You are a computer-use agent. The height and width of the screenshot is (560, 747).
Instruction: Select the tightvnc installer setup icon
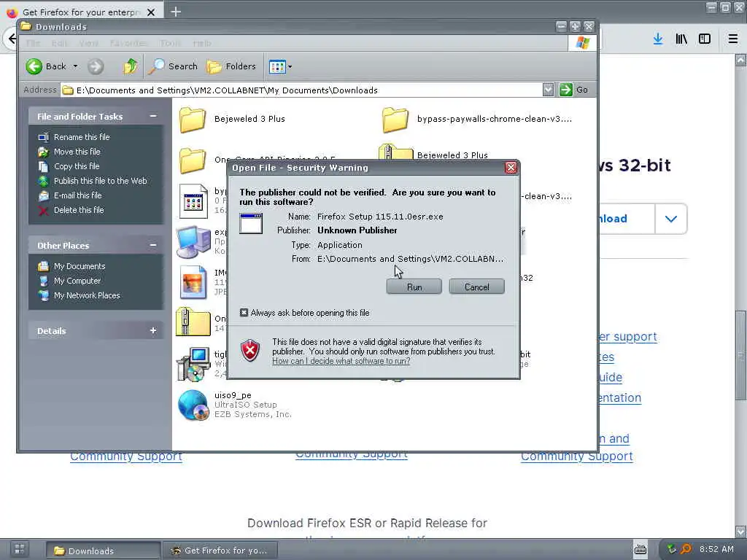[x=193, y=365]
